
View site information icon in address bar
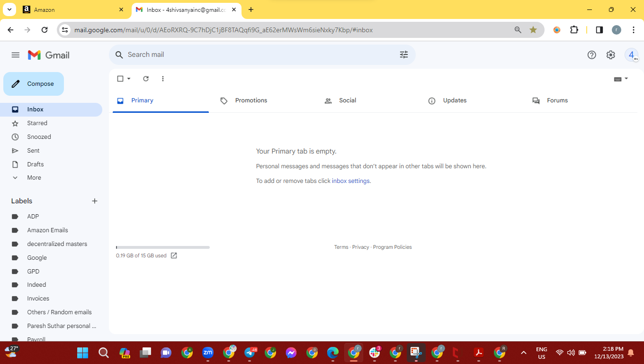pyautogui.click(x=65, y=30)
